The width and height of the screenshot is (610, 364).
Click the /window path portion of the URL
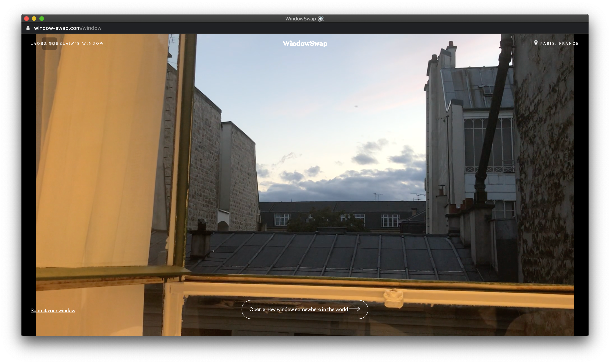click(x=92, y=28)
